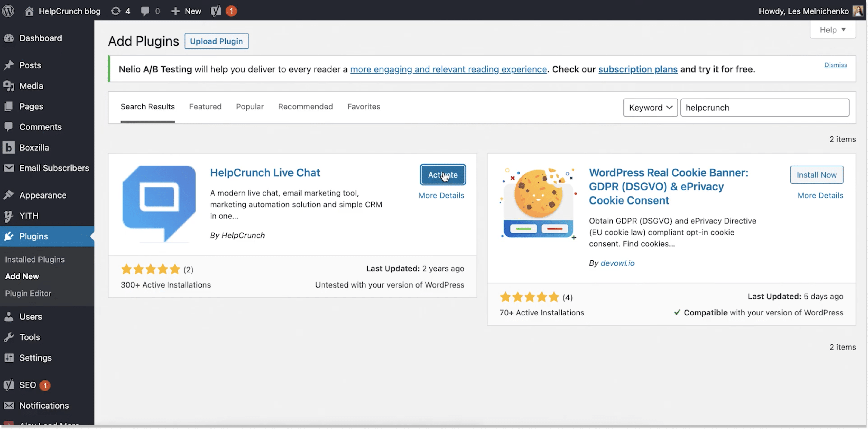Follow the more engaging reading experience link
The width and height of the screenshot is (868, 429).
[448, 69]
